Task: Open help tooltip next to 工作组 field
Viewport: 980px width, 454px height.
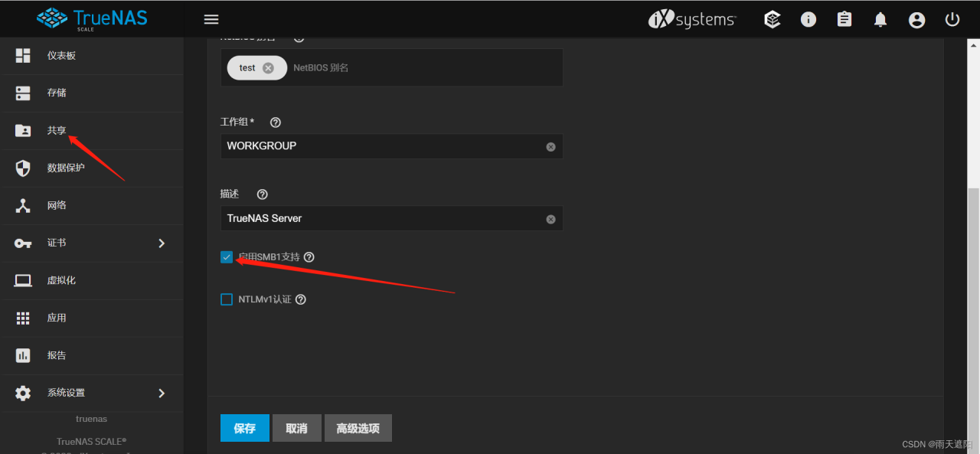Action: pyautogui.click(x=275, y=122)
